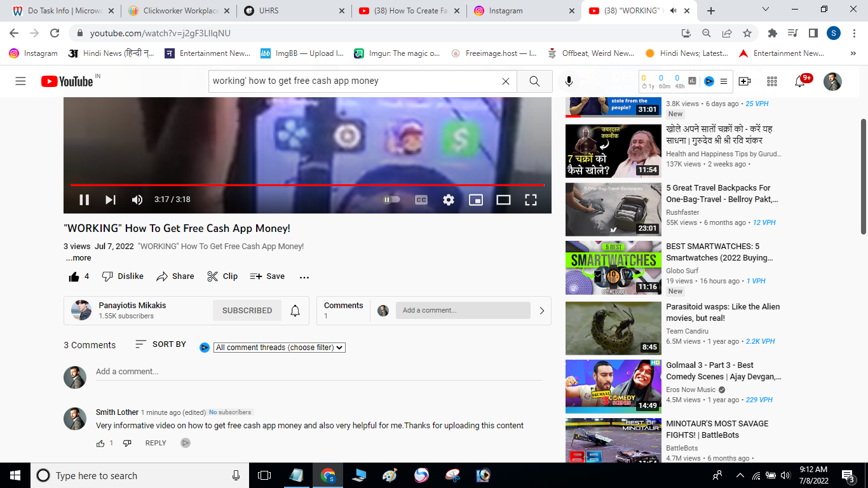Open SORT BY comments menu
This screenshot has height=488, width=868.
[x=161, y=344]
